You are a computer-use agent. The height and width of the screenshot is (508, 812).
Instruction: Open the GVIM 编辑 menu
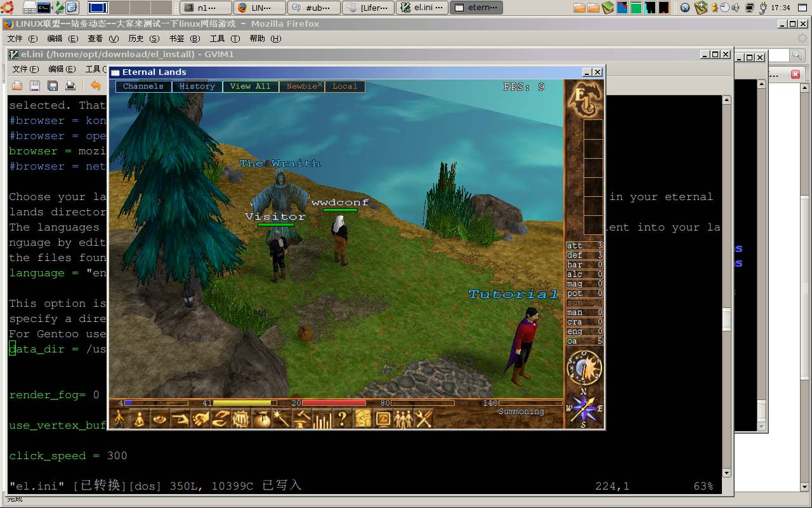coord(62,69)
